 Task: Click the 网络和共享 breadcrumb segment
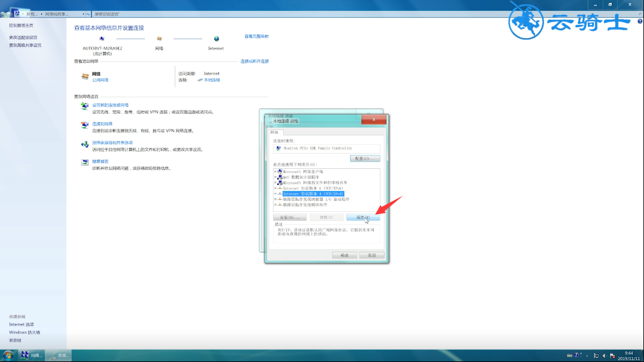[x=56, y=14]
